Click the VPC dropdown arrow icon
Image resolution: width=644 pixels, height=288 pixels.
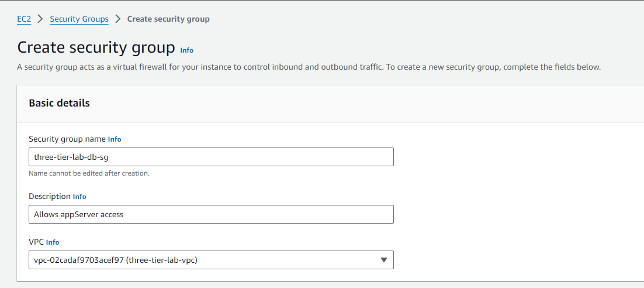pos(384,260)
